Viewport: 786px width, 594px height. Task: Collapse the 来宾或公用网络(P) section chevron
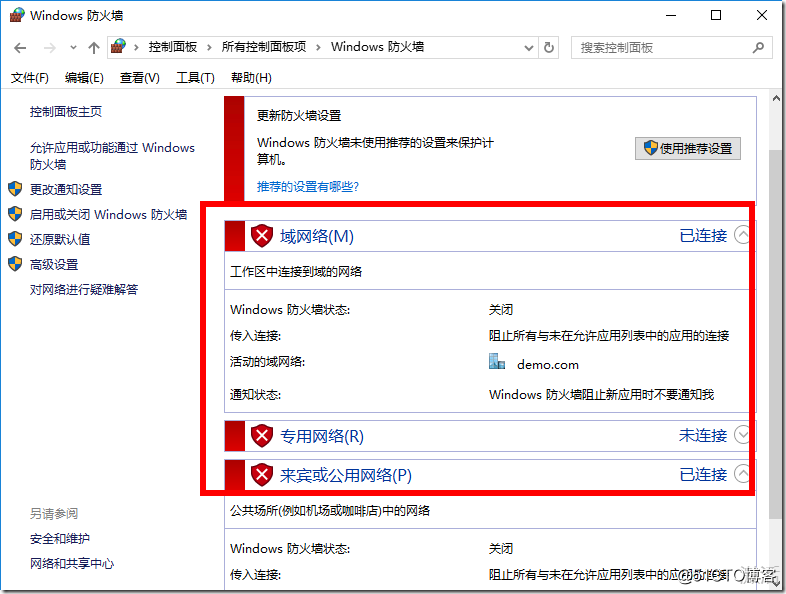(742, 473)
